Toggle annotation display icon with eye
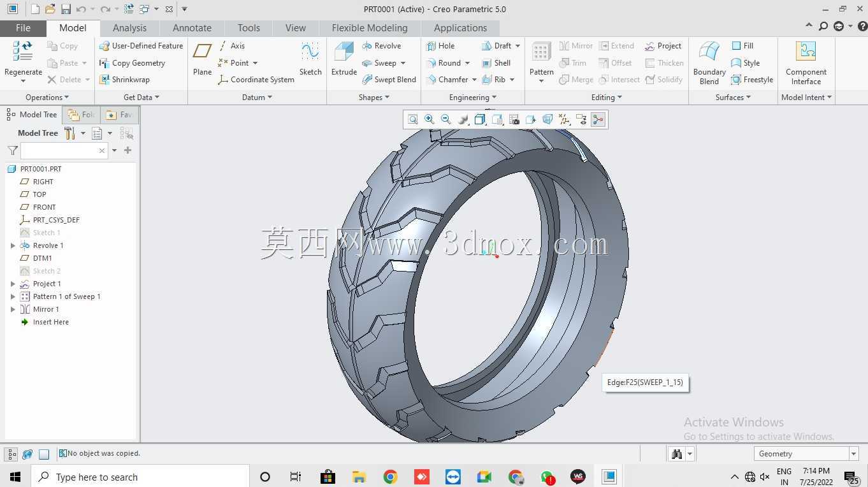Viewport: 868px width, 487px height. pyautogui.click(x=581, y=119)
